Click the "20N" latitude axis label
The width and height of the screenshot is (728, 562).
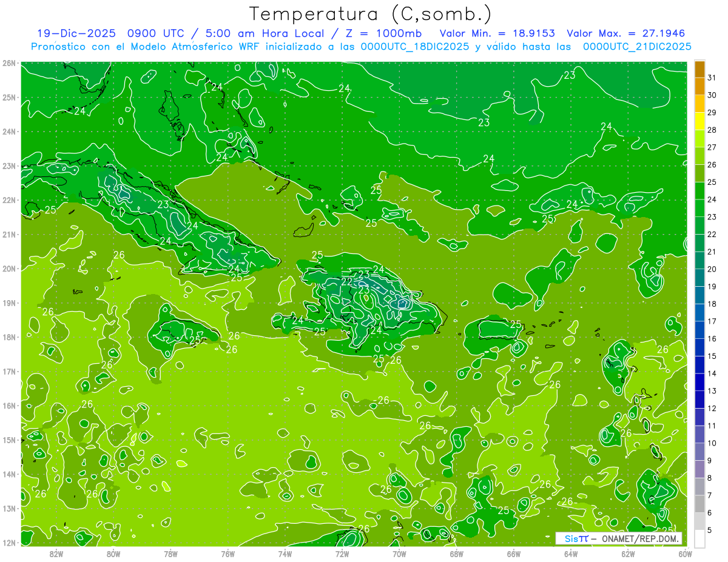(9, 269)
